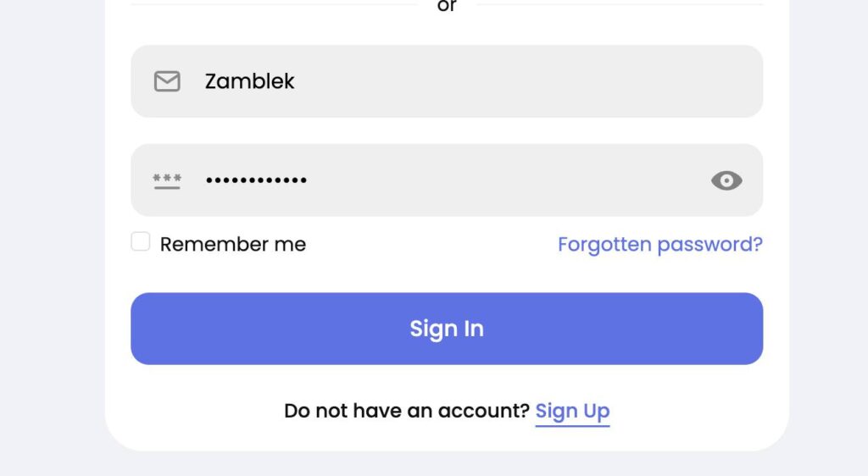
Task: Focus the masked password input field
Action: point(447,180)
